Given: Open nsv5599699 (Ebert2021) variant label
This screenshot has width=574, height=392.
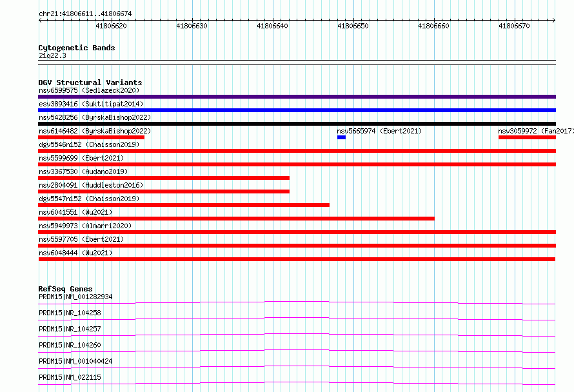Looking at the screenshot, I should pyautogui.click(x=81, y=158).
